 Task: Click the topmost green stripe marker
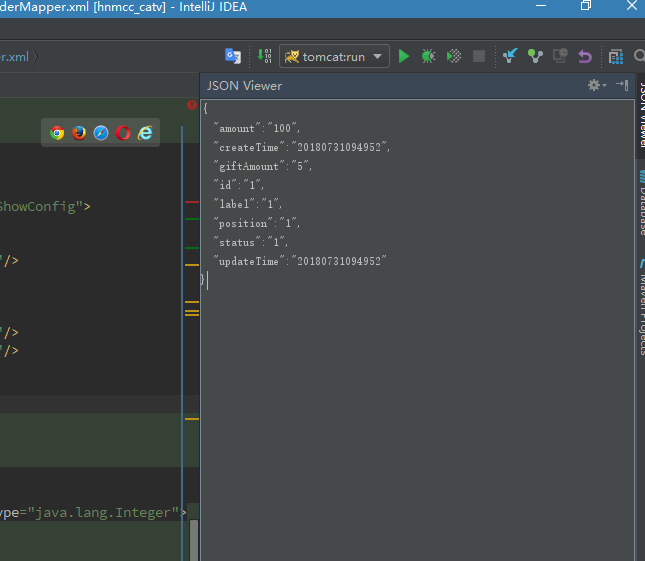(x=192, y=219)
